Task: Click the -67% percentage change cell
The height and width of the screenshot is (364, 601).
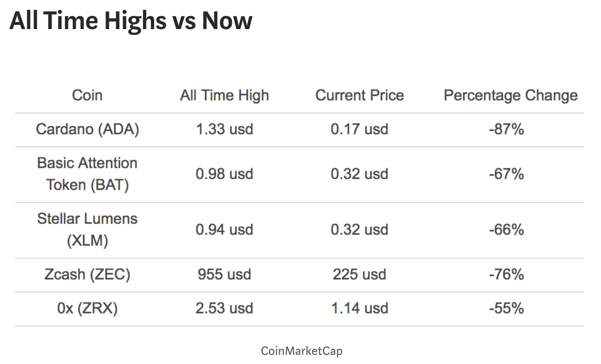Action: tap(506, 174)
